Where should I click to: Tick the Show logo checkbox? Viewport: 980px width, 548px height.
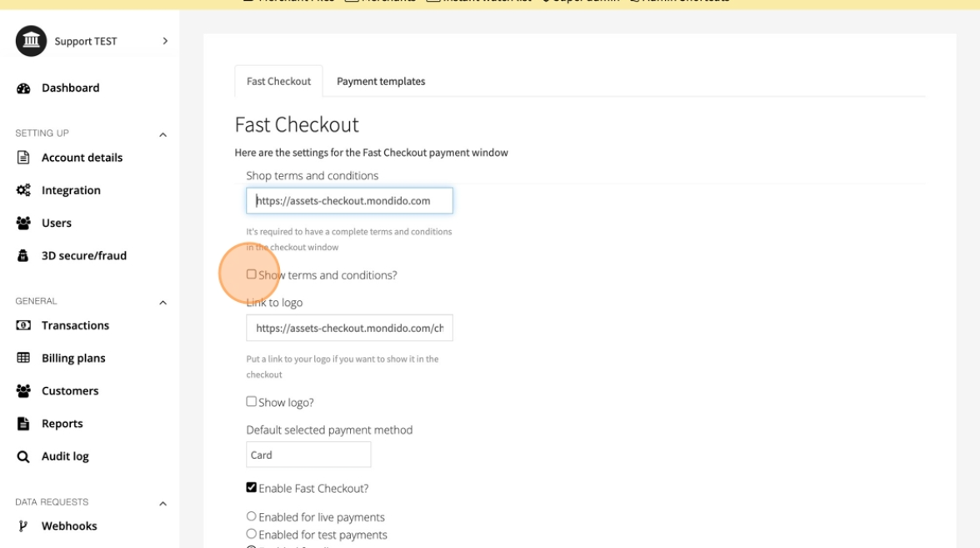click(x=252, y=402)
